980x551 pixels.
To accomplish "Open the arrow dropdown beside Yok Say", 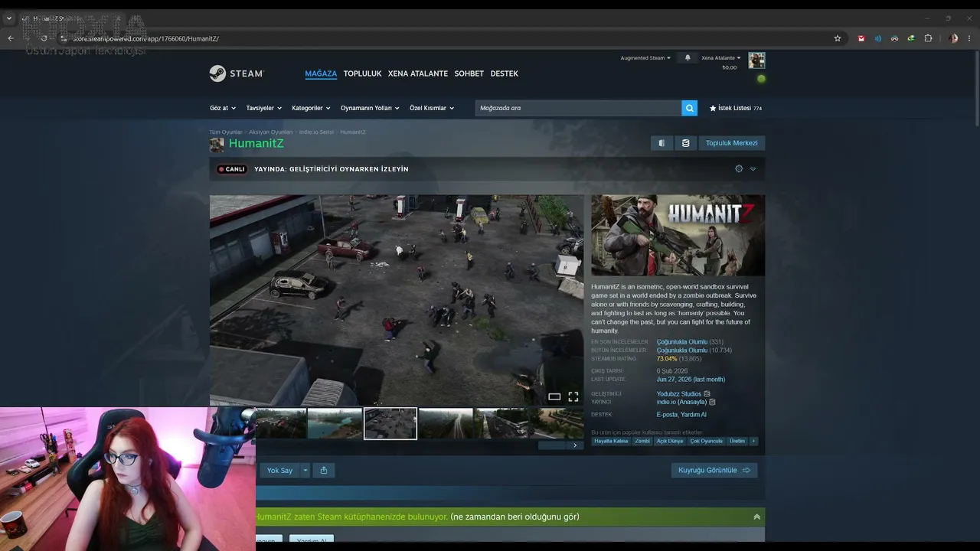I will click(x=305, y=470).
